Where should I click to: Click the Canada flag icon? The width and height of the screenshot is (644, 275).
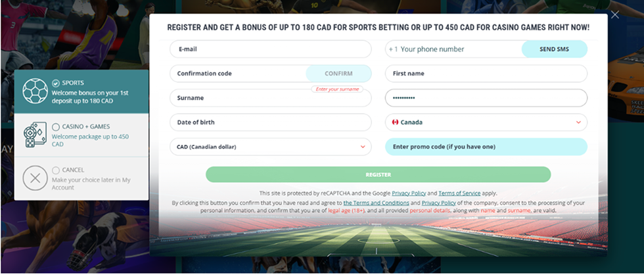(395, 122)
